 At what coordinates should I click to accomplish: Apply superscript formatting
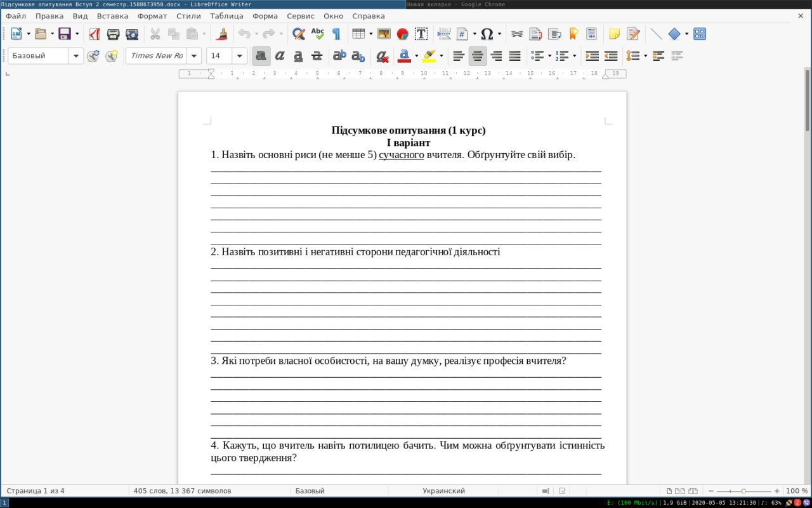[x=340, y=56]
